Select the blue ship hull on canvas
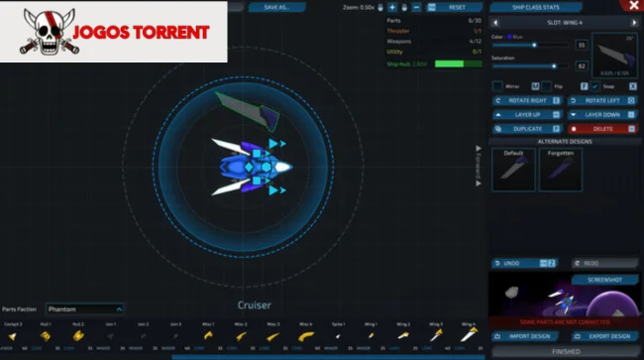Screen dimensions: 644x360 (x=236, y=168)
